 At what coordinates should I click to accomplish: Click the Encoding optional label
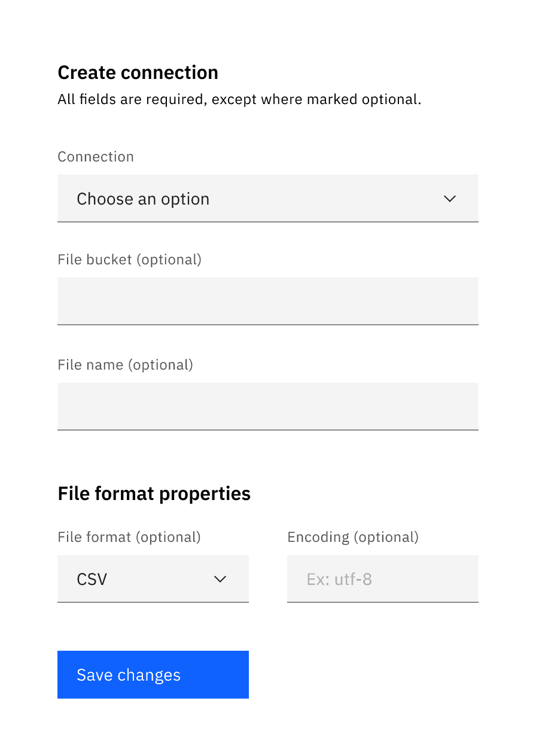(353, 537)
